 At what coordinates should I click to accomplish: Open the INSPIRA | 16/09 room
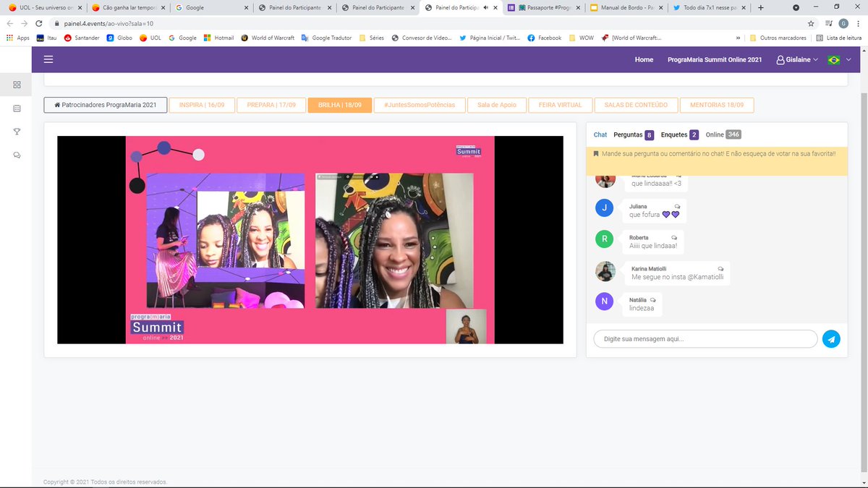point(202,105)
